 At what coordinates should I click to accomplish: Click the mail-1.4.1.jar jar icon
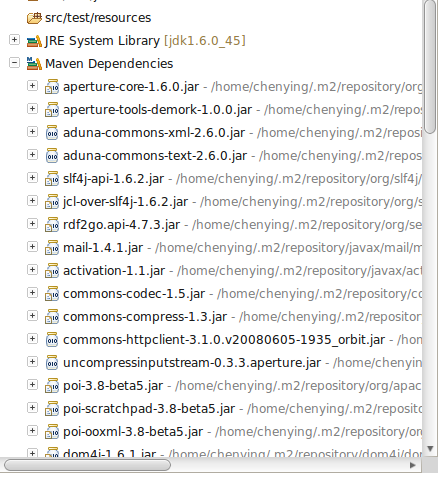52,248
